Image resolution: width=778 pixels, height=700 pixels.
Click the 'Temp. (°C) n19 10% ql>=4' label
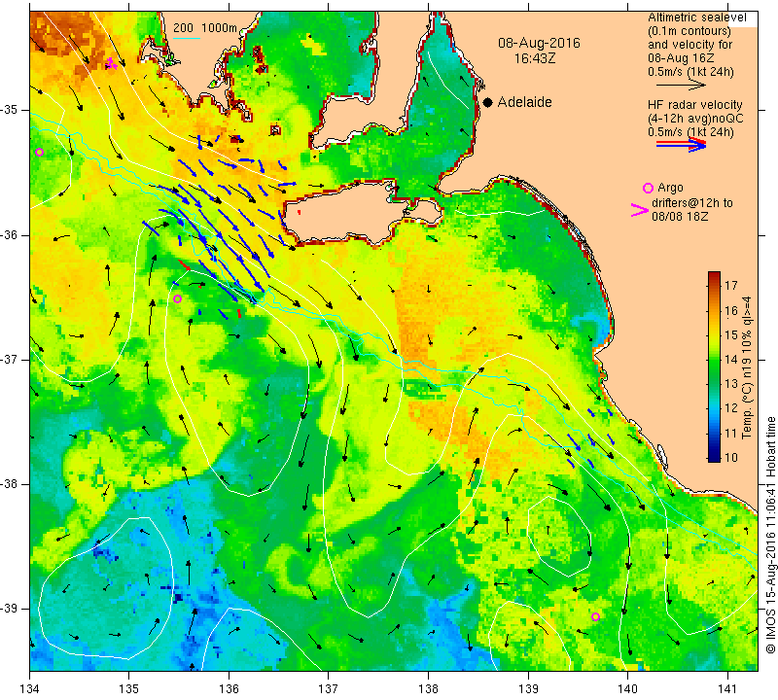pos(747,367)
